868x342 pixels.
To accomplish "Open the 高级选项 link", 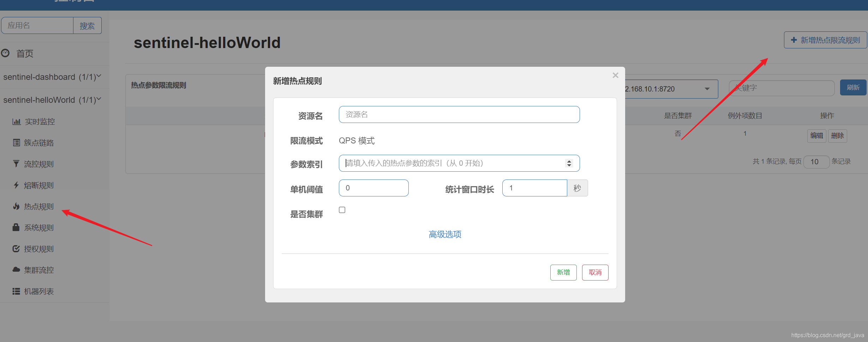I will tap(445, 234).
